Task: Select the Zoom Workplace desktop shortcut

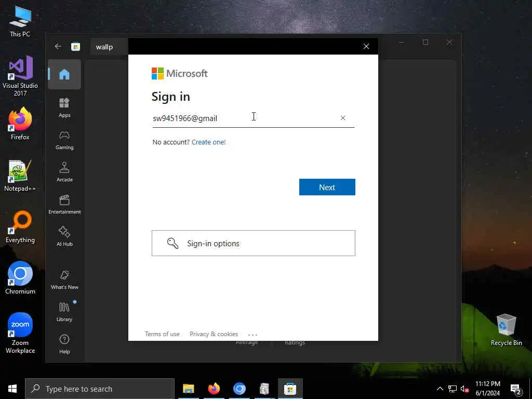Action: click(x=20, y=333)
